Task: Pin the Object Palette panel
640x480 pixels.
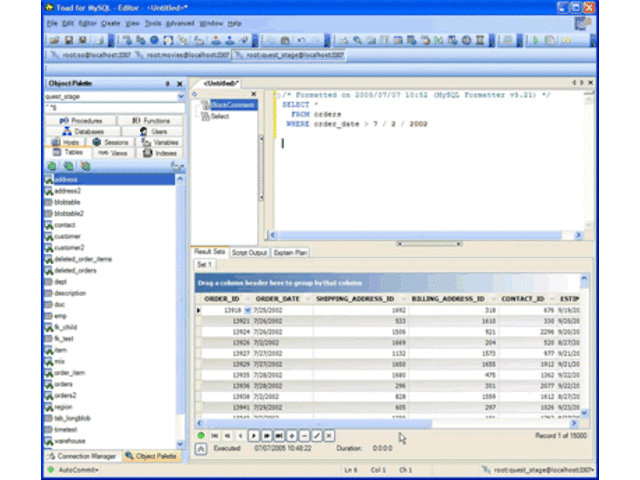Action: click(x=167, y=84)
